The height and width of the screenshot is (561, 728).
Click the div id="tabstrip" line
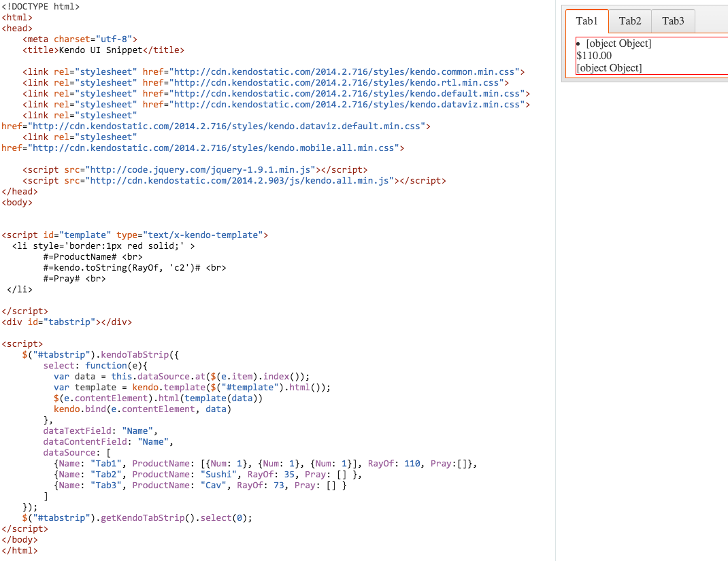pos(67,322)
